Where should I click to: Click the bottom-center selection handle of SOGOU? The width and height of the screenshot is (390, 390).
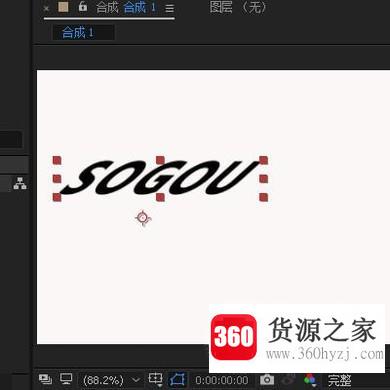click(x=160, y=197)
